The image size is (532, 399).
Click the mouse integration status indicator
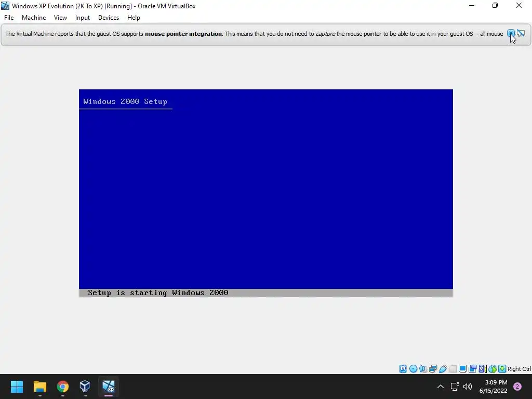coord(493,368)
